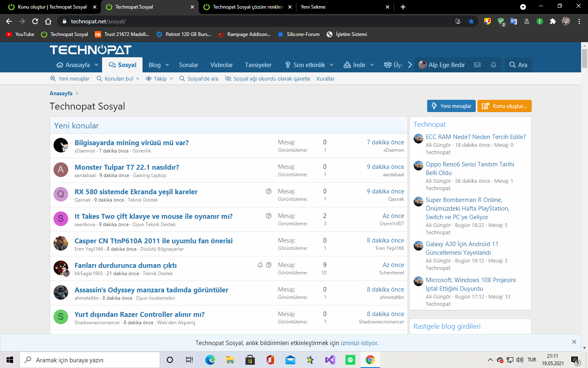Click the Office icon in the taskbar
This screenshot has width=588, height=368.
pyautogui.click(x=270, y=360)
